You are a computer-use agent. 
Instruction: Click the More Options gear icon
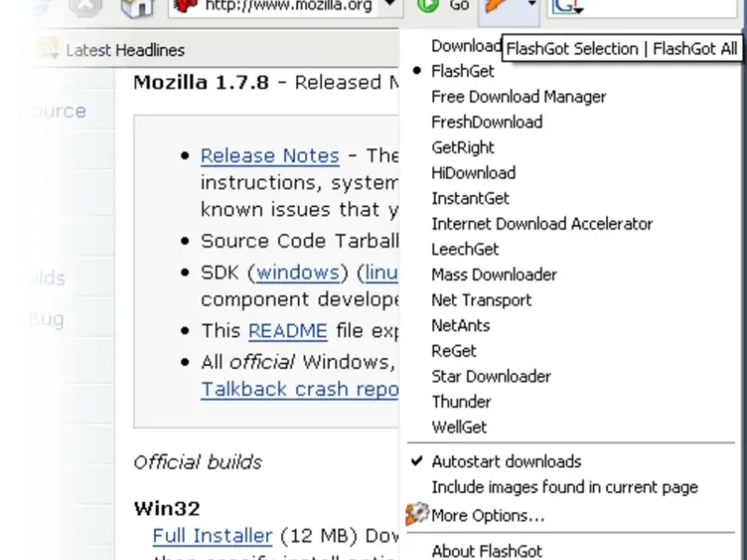(417, 514)
